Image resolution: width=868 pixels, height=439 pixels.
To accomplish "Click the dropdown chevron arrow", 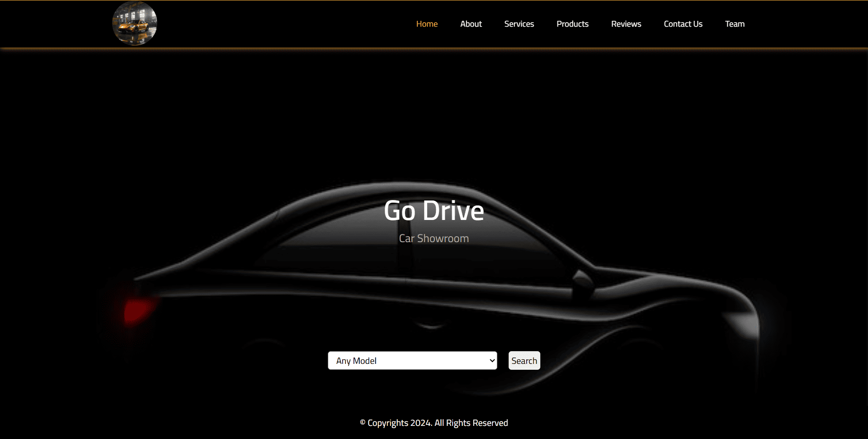I will 491,360.
